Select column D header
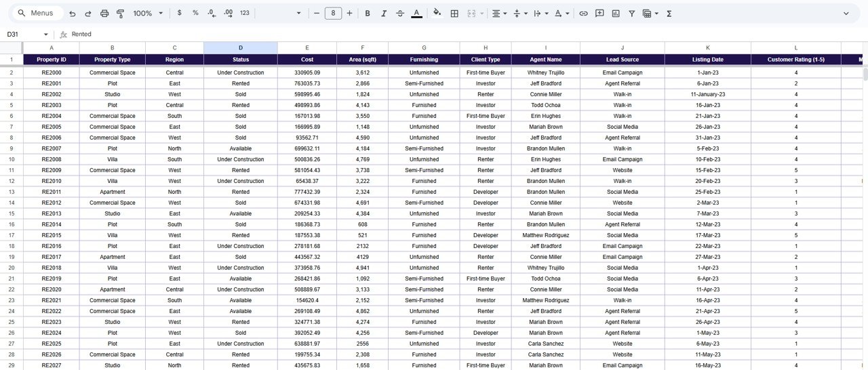This screenshot has height=370, width=868. point(240,47)
